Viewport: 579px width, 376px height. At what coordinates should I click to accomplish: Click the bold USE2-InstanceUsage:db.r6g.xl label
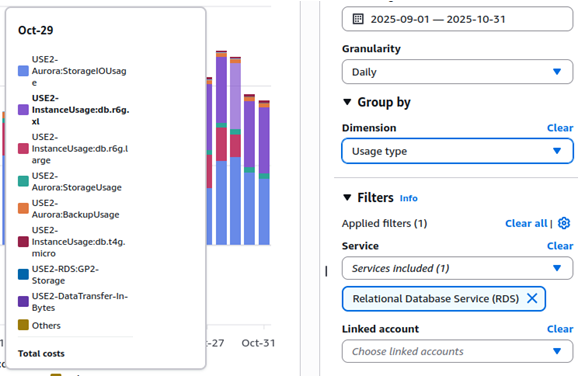click(x=80, y=110)
